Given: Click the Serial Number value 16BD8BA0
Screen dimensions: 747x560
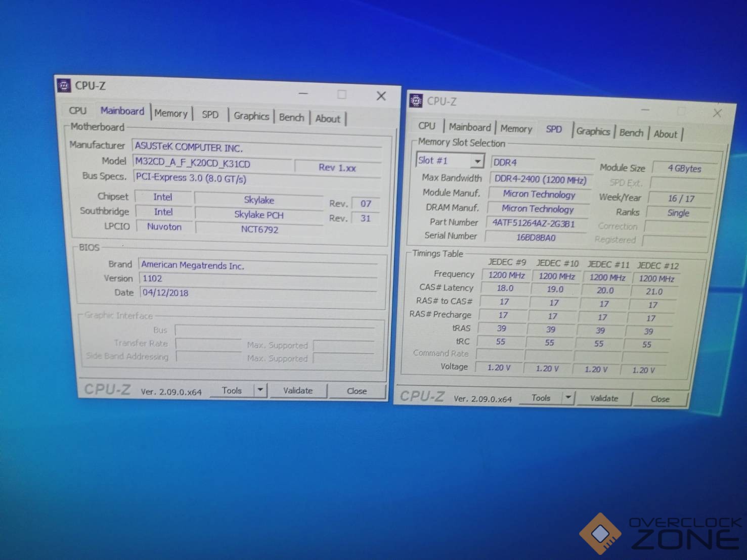Looking at the screenshot, I should tap(535, 237).
